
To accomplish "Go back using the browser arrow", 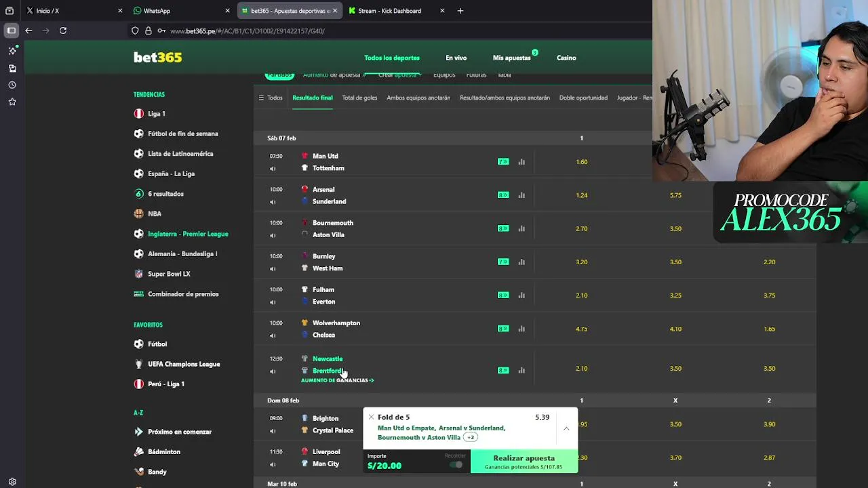I will (28, 30).
